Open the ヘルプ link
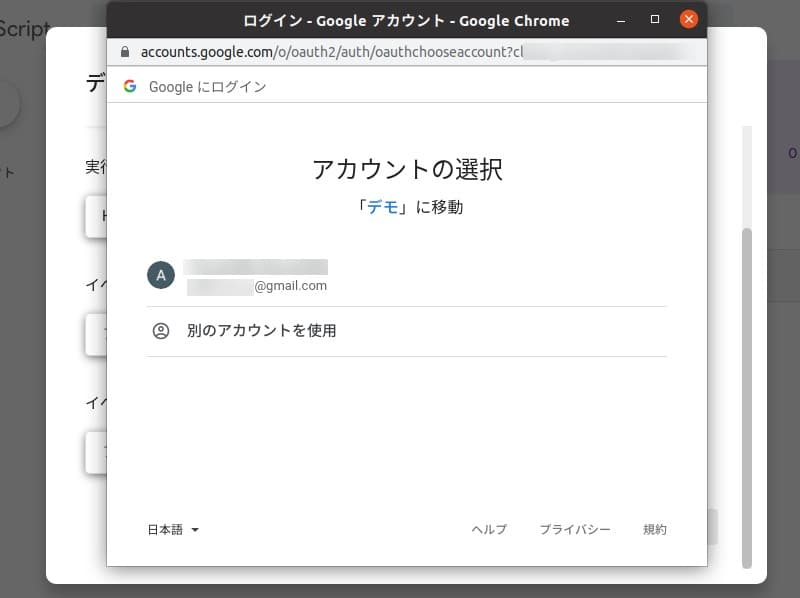This screenshot has width=800, height=598. coord(489,530)
